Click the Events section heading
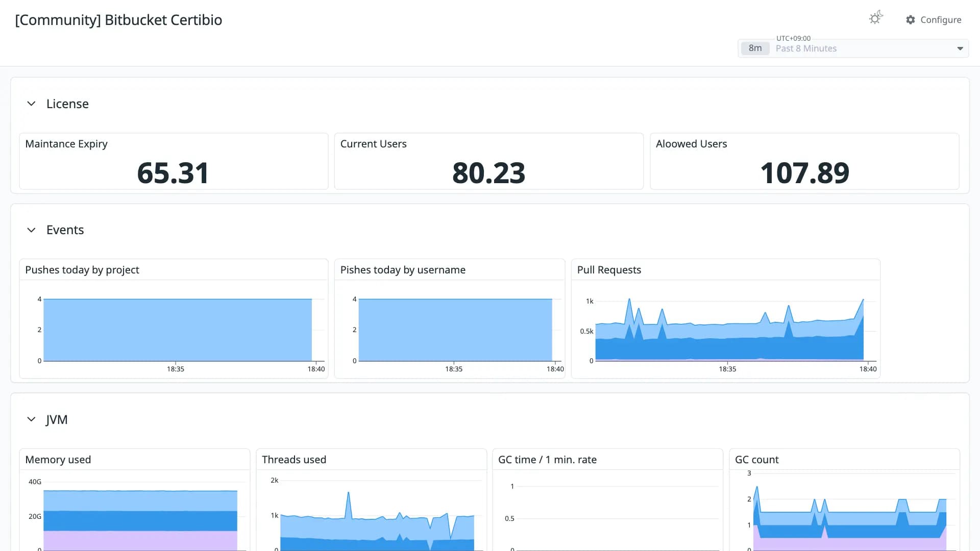 coord(65,230)
